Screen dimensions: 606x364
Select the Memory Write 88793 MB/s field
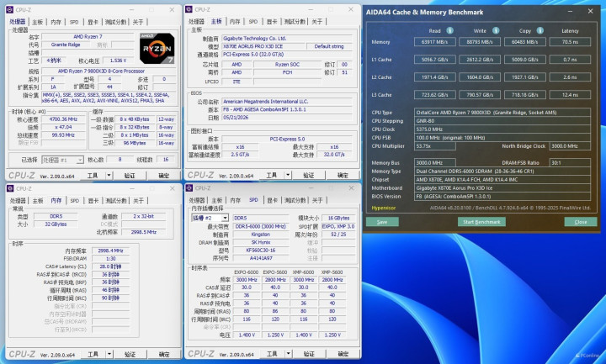click(x=480, y=42)
